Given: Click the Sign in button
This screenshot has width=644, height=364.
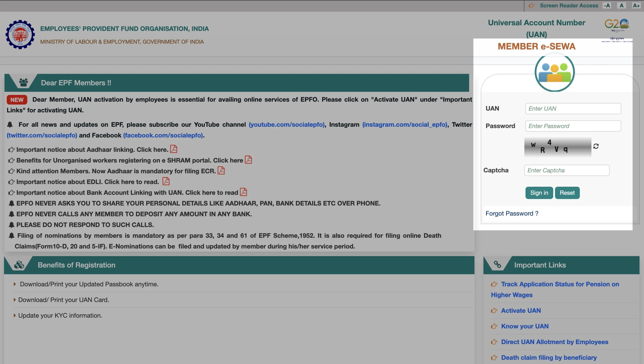Looking at the screenshot, I should point(539,193).
